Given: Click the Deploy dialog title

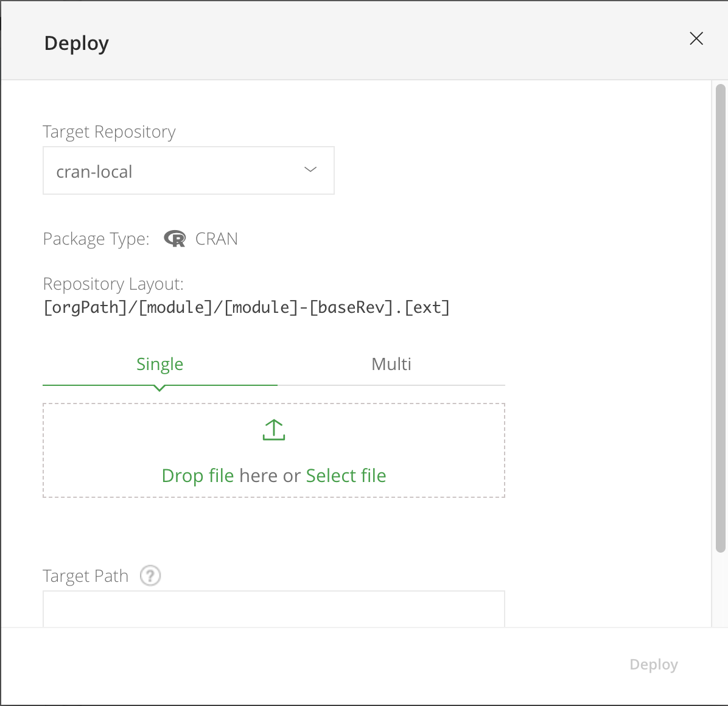Looking at the screenshot, I should coord(77,43).
